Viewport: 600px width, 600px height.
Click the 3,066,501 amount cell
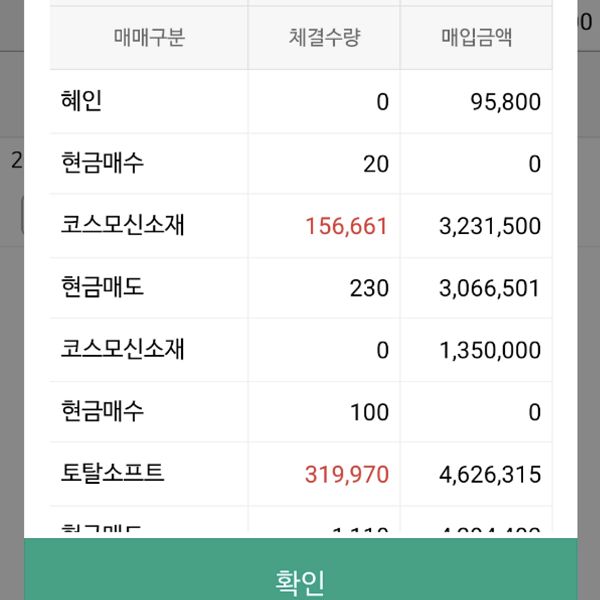tap(490, 288)
